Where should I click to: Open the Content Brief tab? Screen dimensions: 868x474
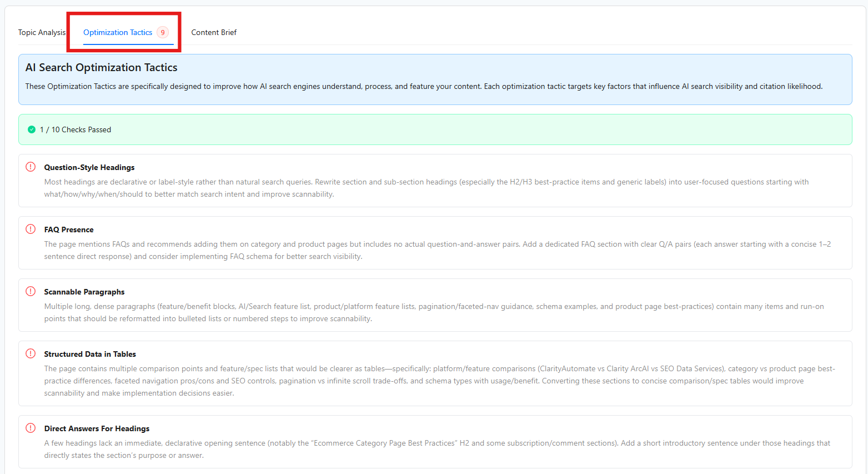214,32
